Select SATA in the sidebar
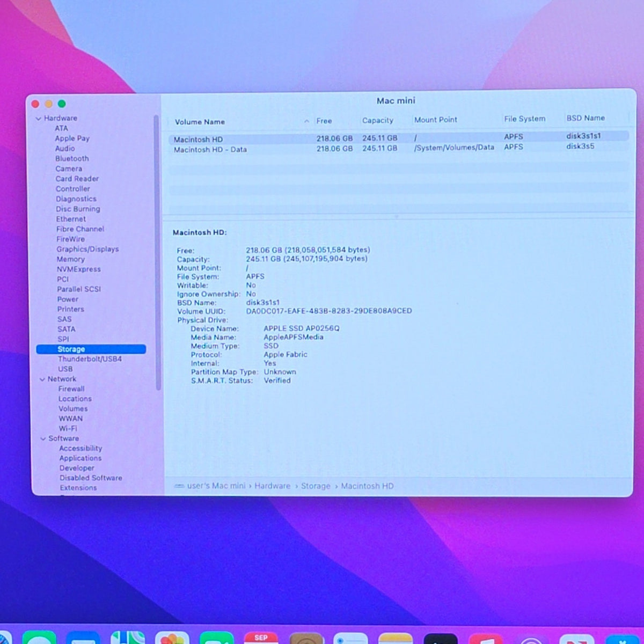Viewport: 644px width, 644px height. click(66, 330)
